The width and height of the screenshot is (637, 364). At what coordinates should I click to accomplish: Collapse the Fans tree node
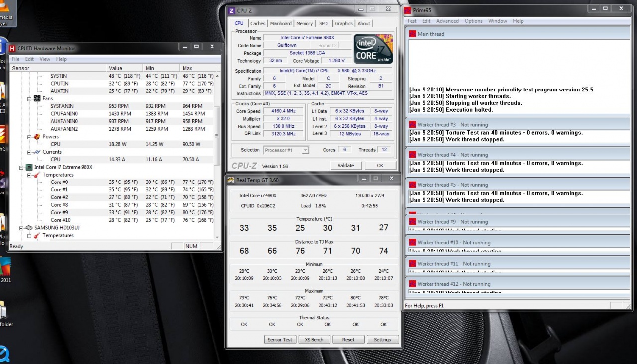[29, 99]
